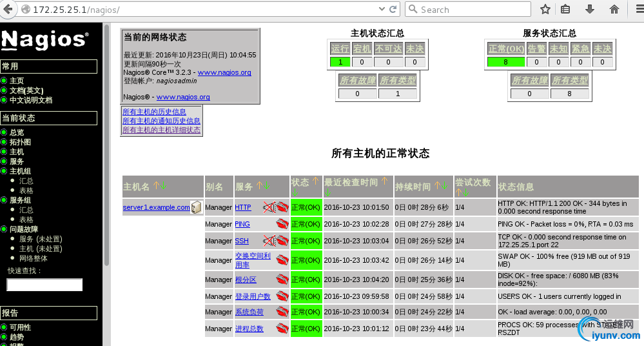Click the 告警 service status header
Screen dimensions: 644x346
pyautogui.click(x=536, y=49)
